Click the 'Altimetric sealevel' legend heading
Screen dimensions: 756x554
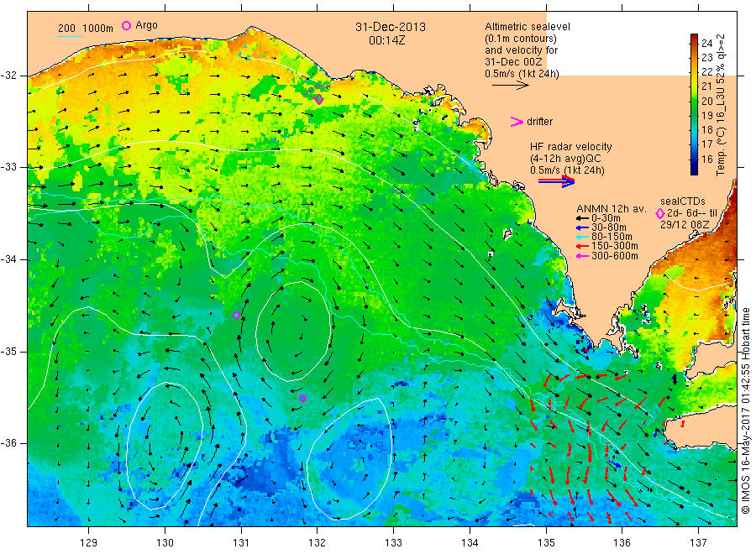coord(528,27)
